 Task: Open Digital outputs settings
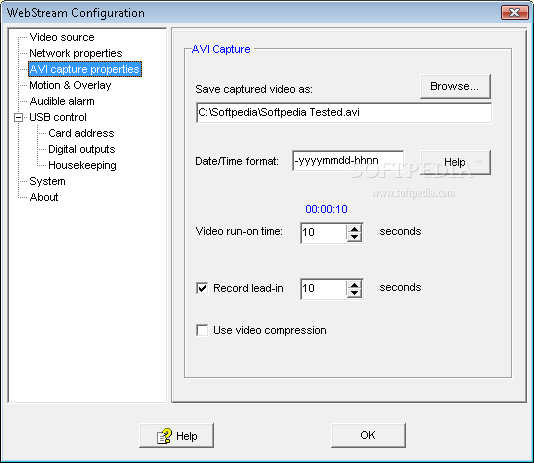(82, 149)
